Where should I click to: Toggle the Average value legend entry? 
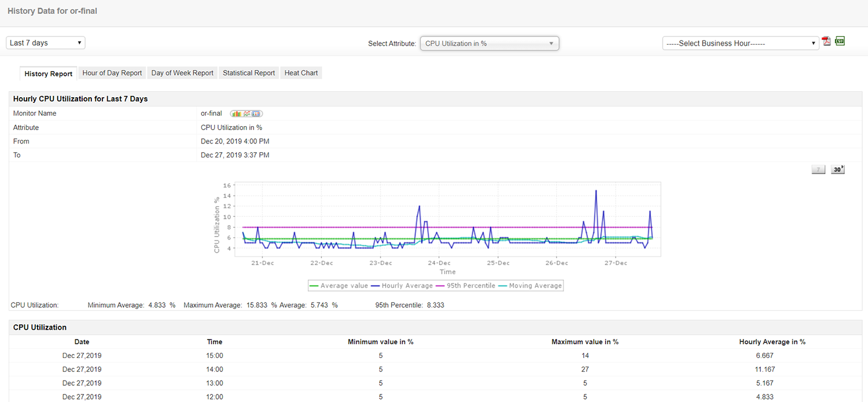[x=339, y=286]
